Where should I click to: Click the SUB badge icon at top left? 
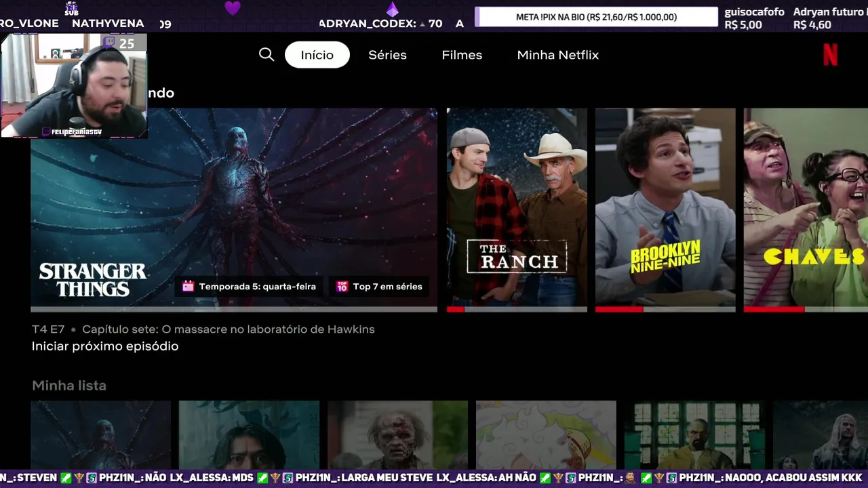coord(71,9)
